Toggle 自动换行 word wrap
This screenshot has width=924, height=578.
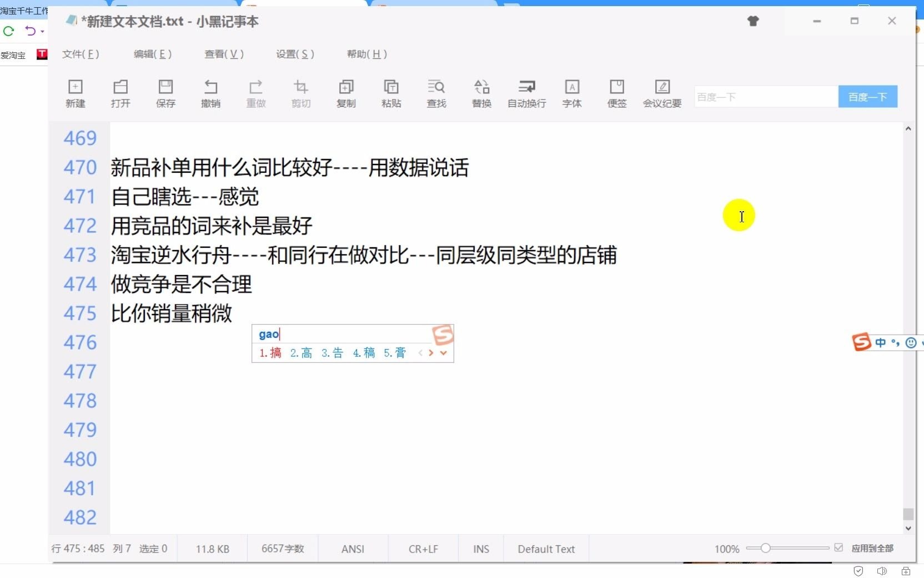pyautogui.click(x=527, y=93)
